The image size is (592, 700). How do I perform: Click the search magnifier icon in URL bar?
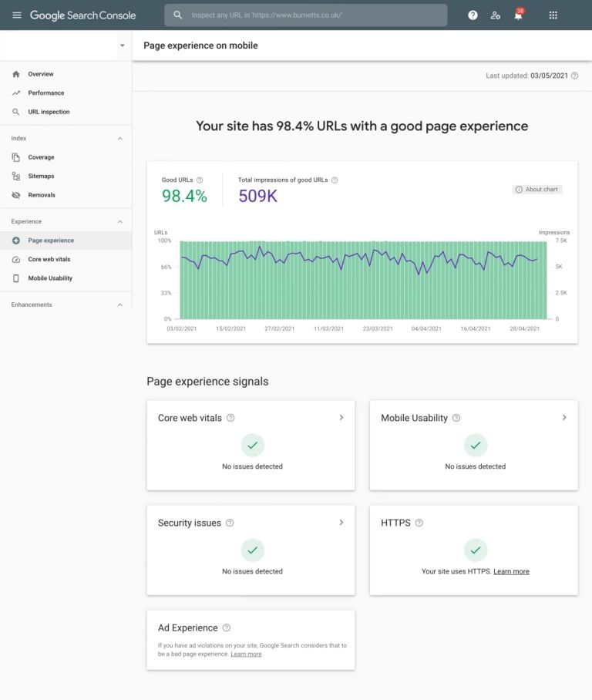pyautogui.click(x=178, y=15)
